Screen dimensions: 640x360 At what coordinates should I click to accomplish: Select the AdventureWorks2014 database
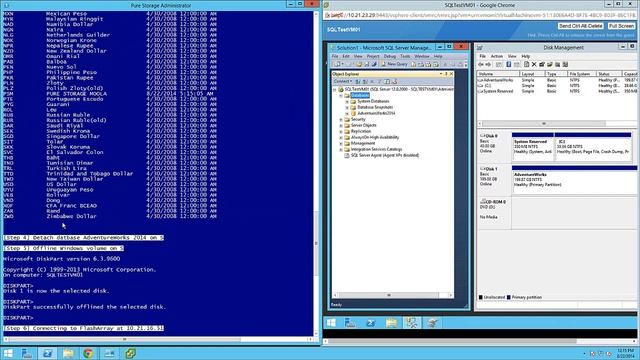pos(376,113)
